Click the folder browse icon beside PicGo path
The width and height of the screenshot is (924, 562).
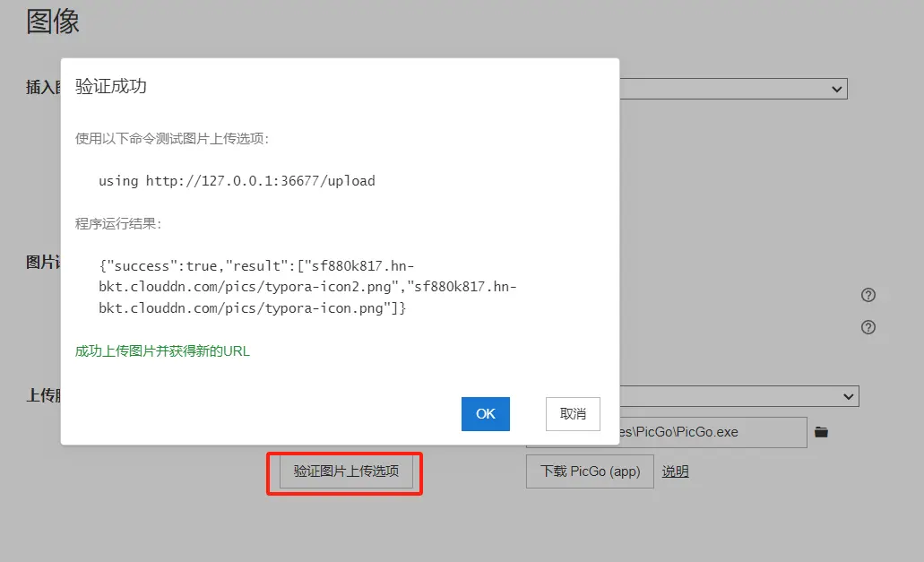pos(821,432)
